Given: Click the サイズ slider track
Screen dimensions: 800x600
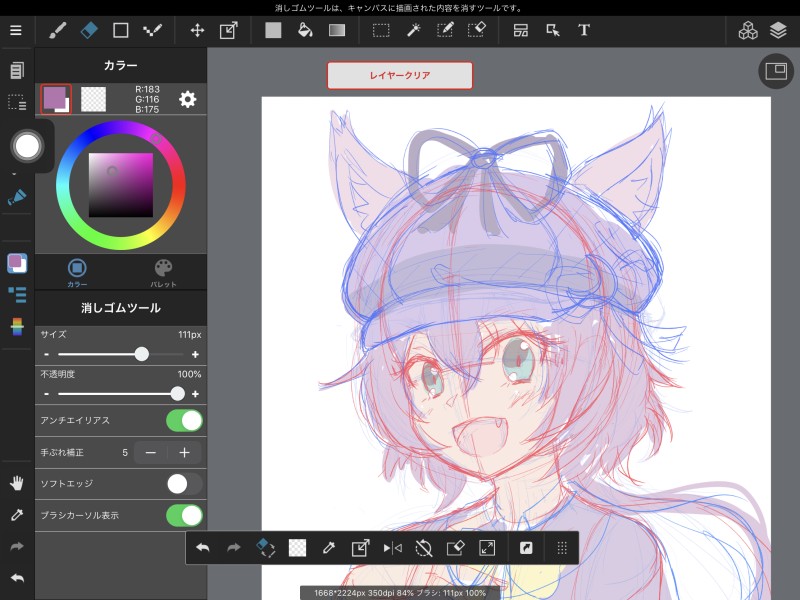Looking at the screenshot, I should pos(121,354).
